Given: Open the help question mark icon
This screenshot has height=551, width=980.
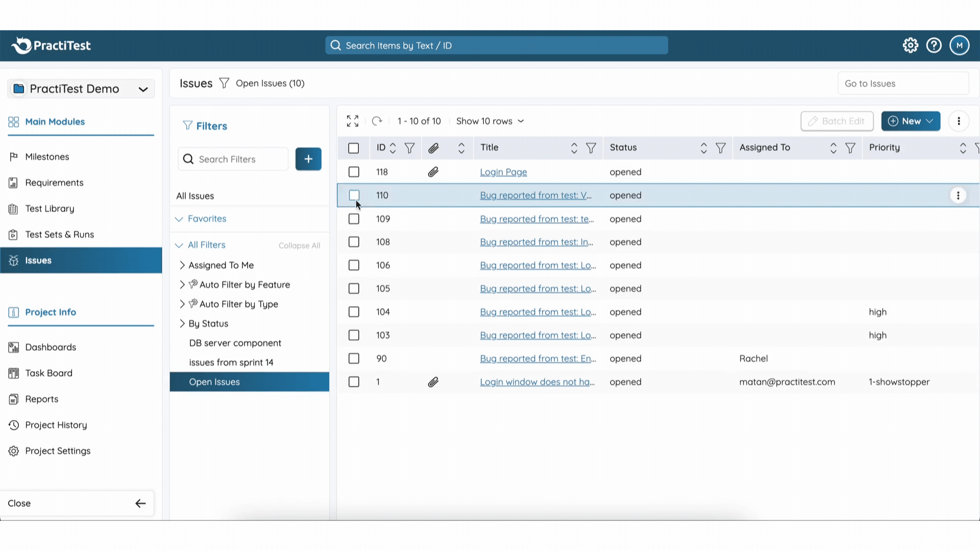Looking at the screenshot, I should [934, 45].
